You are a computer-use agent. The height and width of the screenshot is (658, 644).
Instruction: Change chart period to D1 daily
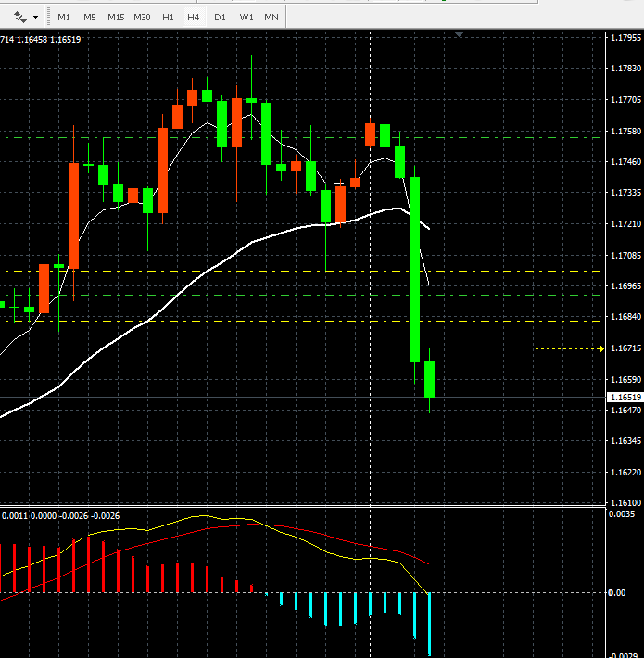point(220,18)
